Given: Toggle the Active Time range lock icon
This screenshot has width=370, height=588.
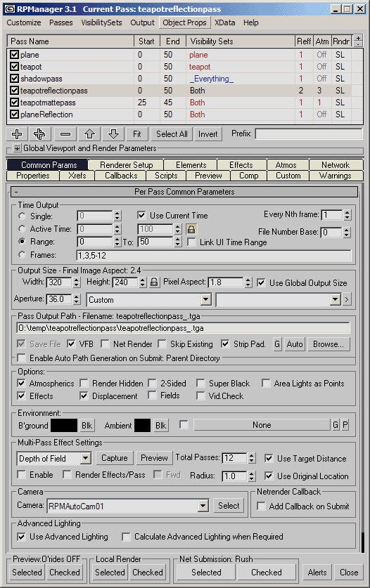Looking at the screenshot, I should pyautogui.click(x=191, y=229).
